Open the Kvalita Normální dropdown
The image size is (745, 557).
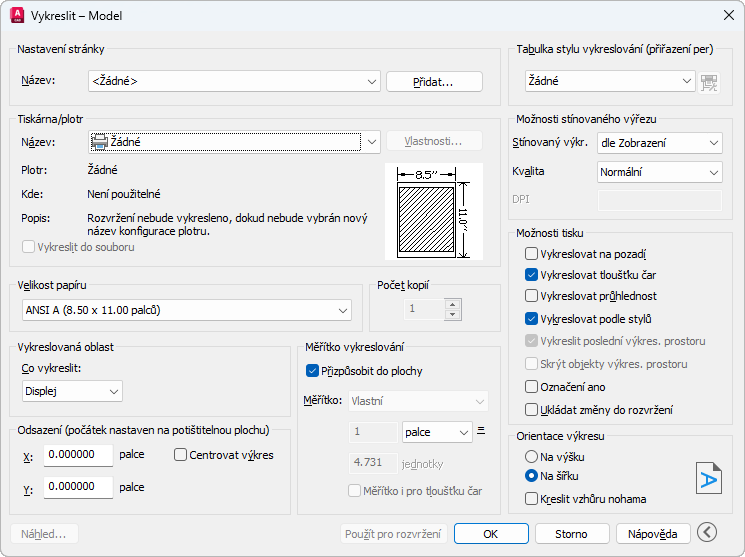tap(659, 172)
